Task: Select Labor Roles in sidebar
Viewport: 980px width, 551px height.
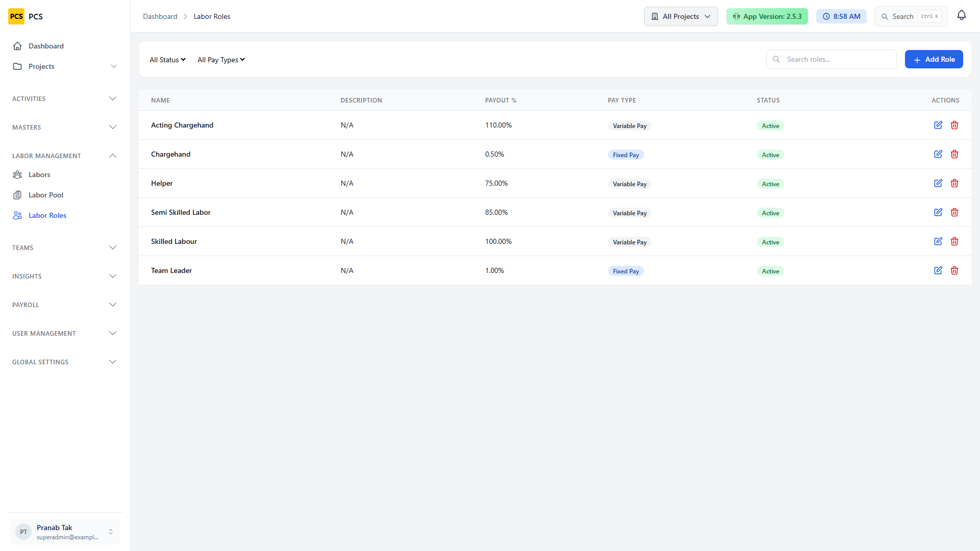Action: 65,215
